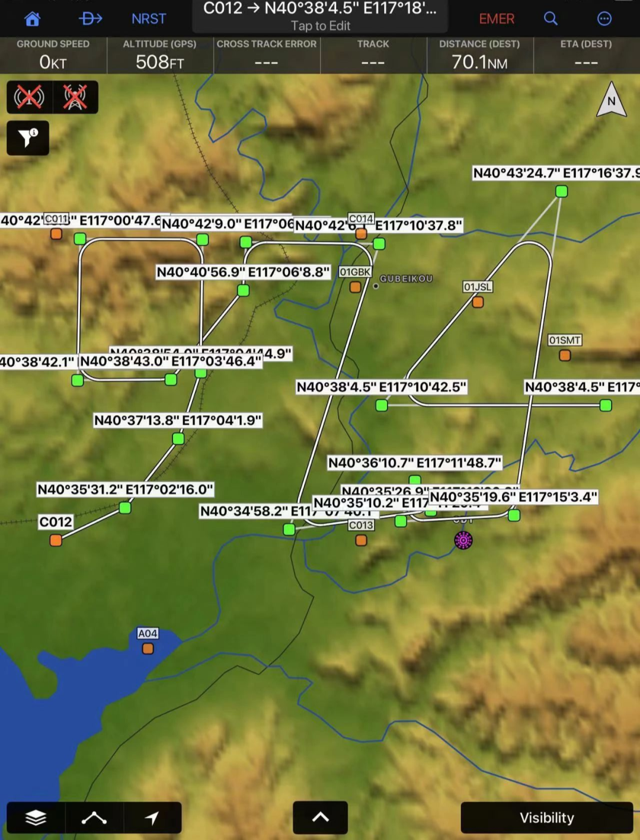Open the Visibility overlay selector

coord(546,817)
